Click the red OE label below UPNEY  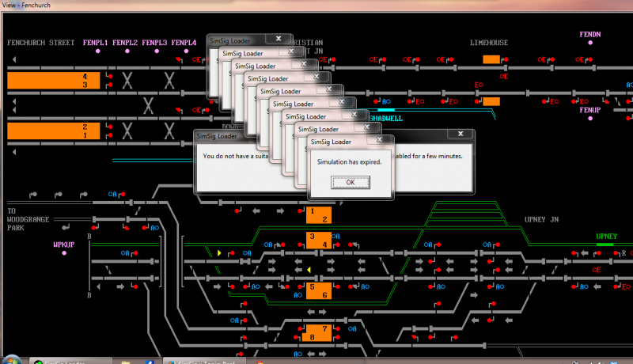coord(597,270)
